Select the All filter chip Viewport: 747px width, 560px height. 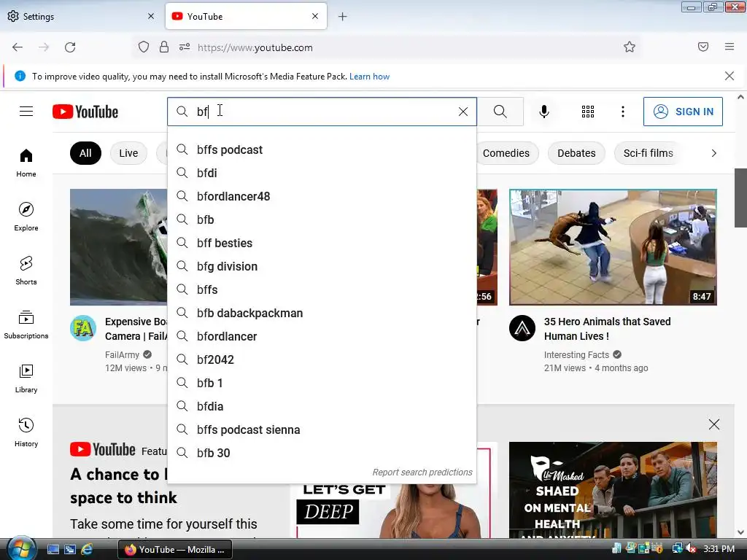[85, 153]
